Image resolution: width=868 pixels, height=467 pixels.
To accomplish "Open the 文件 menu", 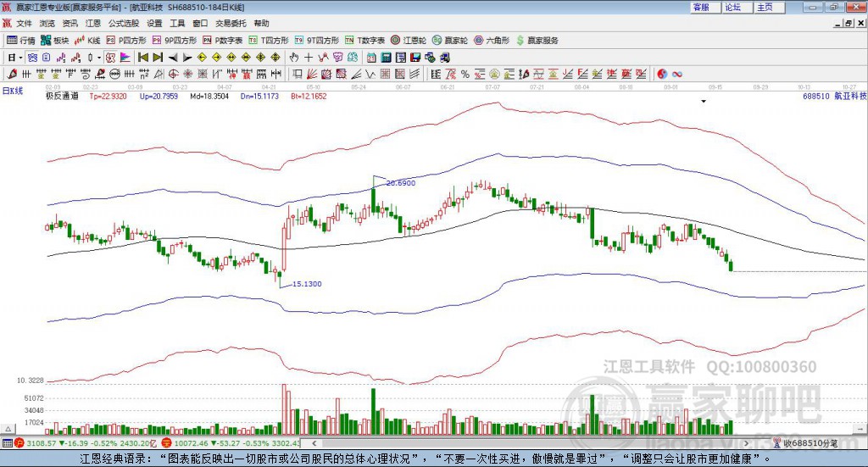I will click(x=24, y=23).
